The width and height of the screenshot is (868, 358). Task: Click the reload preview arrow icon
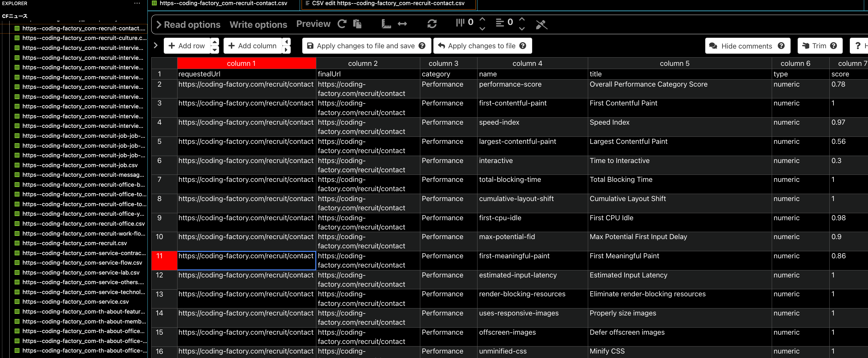(342, 24)
